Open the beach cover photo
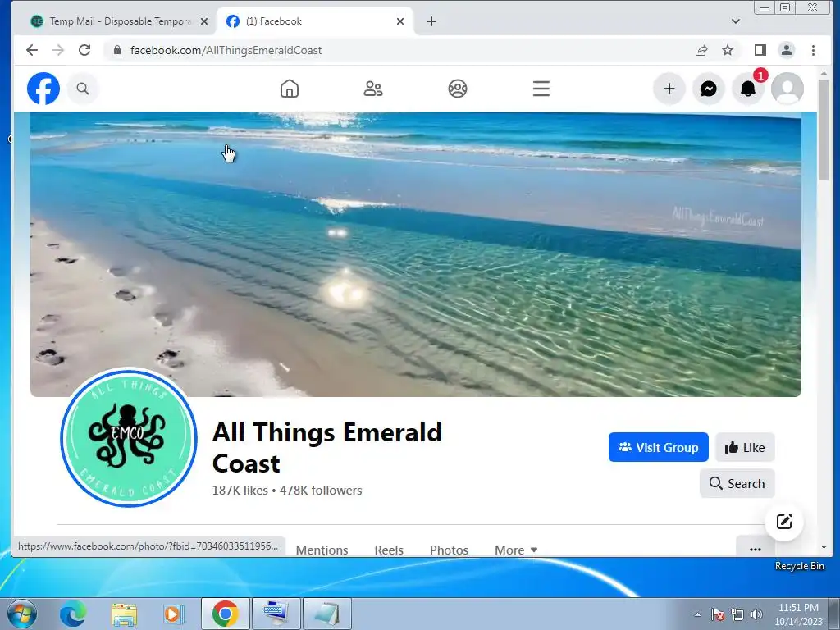Viewport: 840px width, 630px height. point(416,254)
